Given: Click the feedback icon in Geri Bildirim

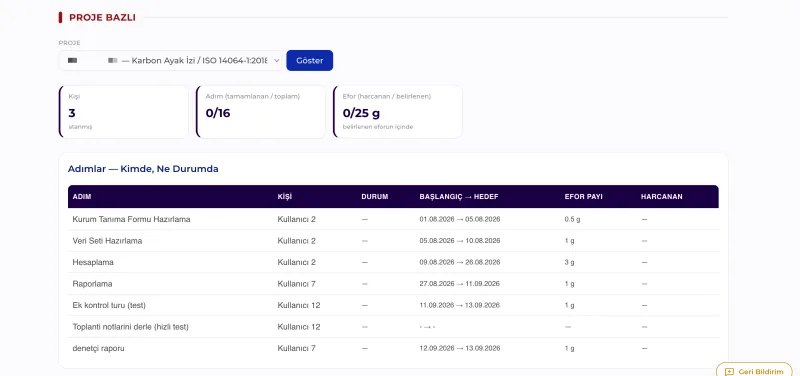Looking at the screenshot, I should tap(729, 371).
